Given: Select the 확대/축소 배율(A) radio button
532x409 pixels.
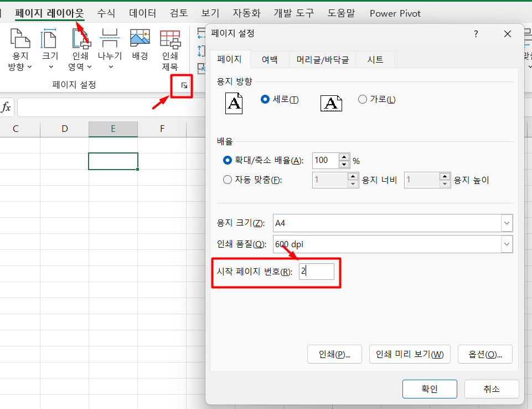Looking at the screenshot, I should pyautogui.click(x=227, y=161).
